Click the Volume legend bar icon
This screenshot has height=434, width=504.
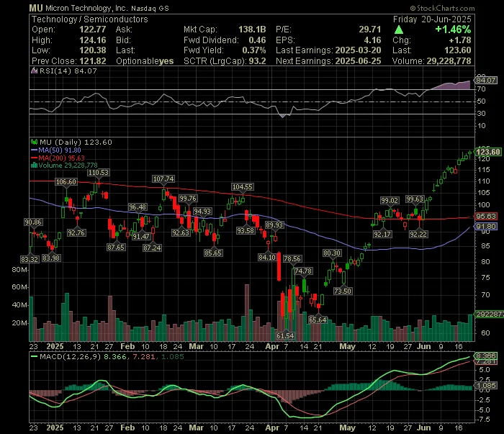[34, 166]
